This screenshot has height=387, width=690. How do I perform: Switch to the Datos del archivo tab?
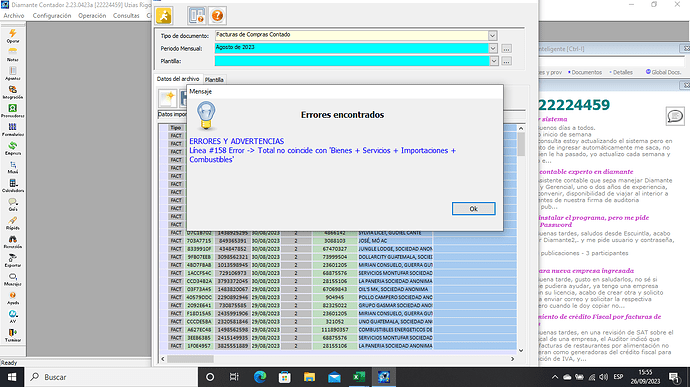point(178,79)
